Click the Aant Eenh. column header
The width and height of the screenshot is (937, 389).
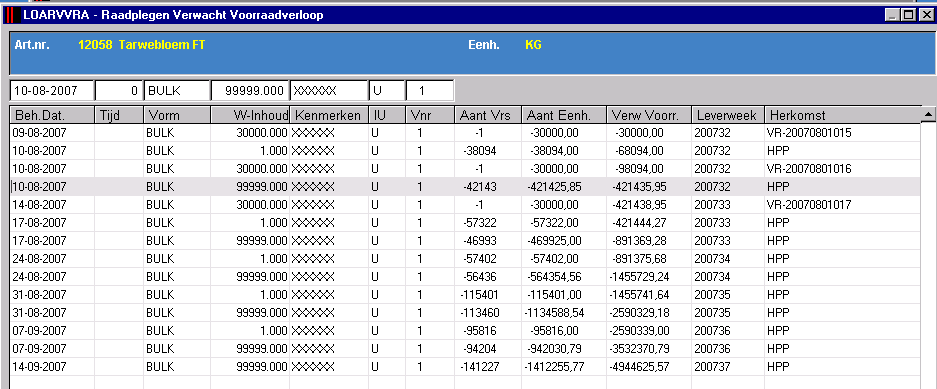[x=564, y=115]
